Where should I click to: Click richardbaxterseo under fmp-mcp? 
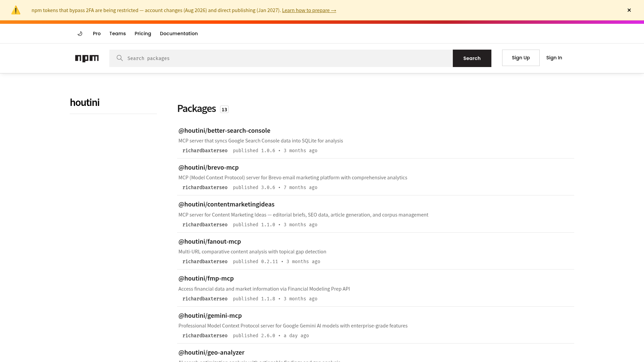pos(205,299)
